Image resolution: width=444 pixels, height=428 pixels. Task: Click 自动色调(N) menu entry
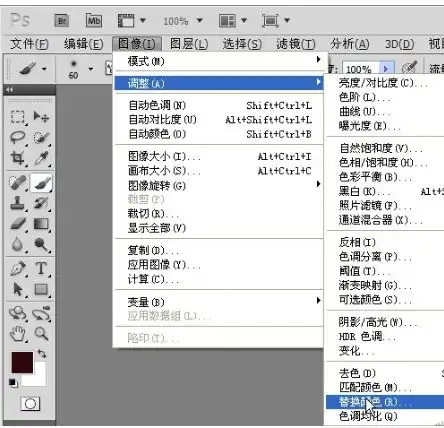coord(219,105)
